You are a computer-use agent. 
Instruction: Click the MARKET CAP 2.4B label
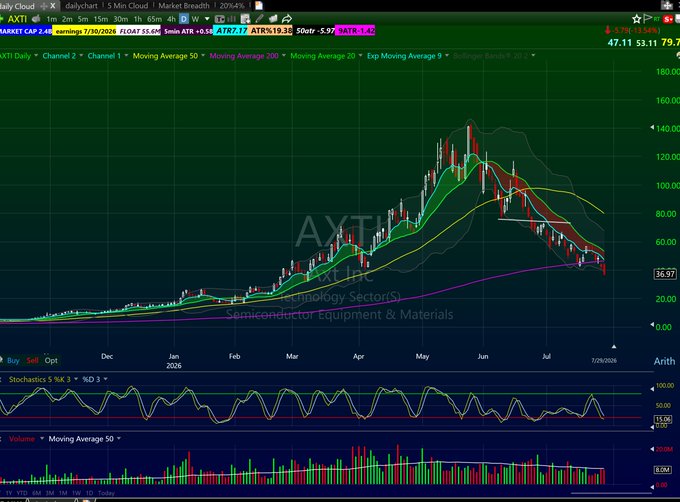[26, 31]
